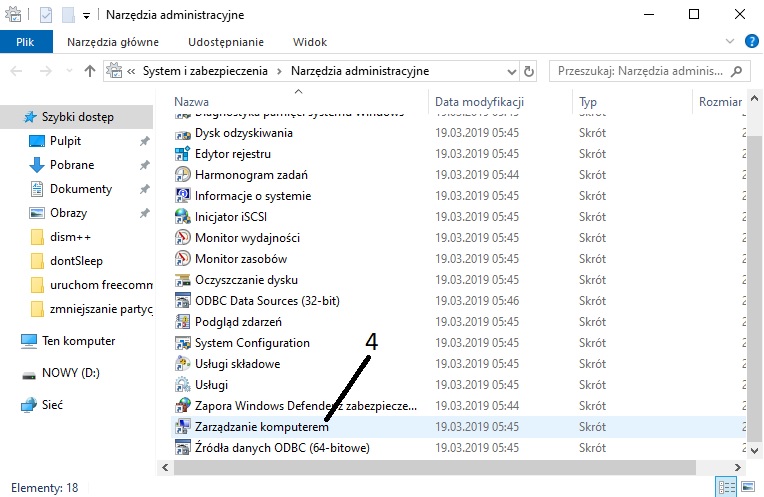Expand the ribbon chevron
The image size is (764, 497).
pyautogui.click(x=730, y=41)
